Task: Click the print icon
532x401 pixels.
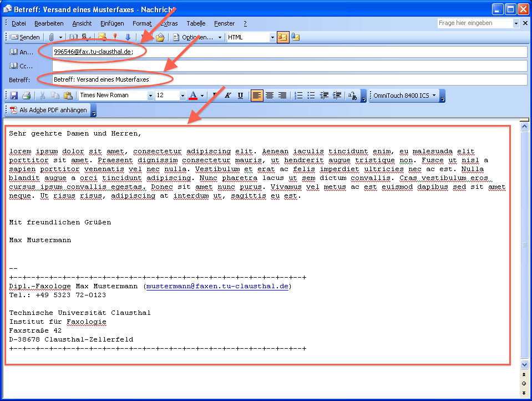Action: [26, 96]
